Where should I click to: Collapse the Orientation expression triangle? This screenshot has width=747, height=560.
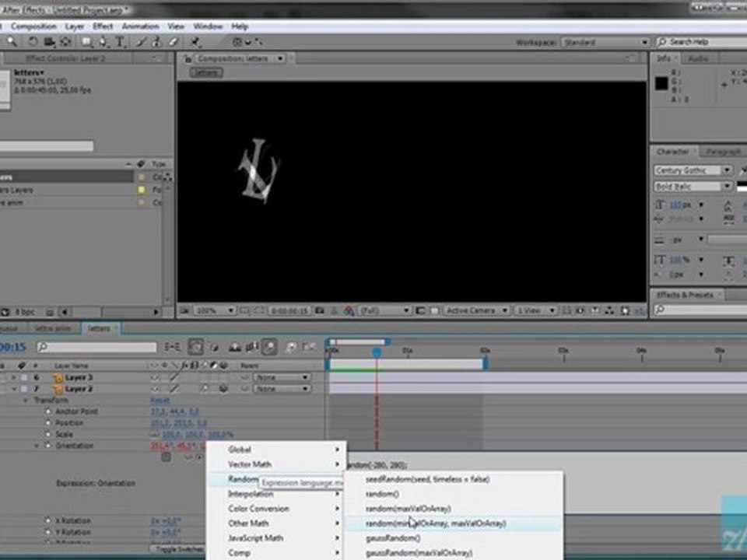(37, 446)
